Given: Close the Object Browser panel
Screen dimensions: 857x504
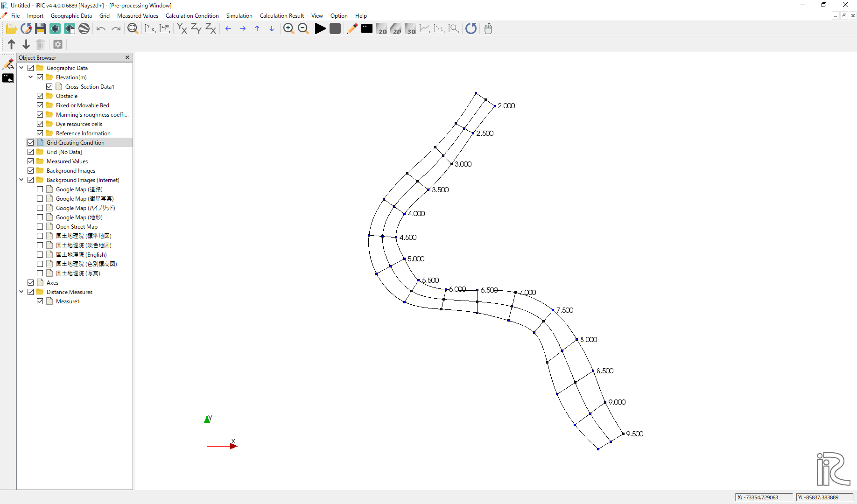Looking at the screenshot, I should click(x=127, y=57).
